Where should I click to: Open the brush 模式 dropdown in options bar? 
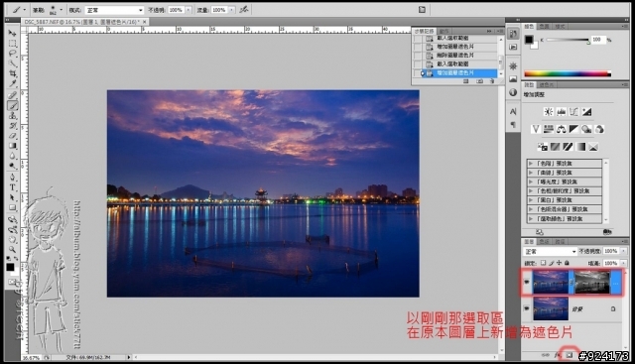114,10
